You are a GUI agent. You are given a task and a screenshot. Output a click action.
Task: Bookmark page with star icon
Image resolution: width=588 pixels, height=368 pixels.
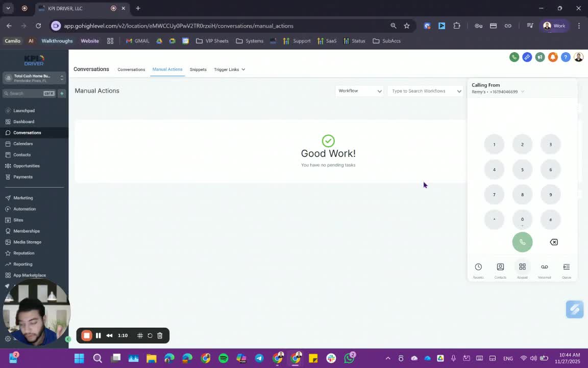coord(406,26)
